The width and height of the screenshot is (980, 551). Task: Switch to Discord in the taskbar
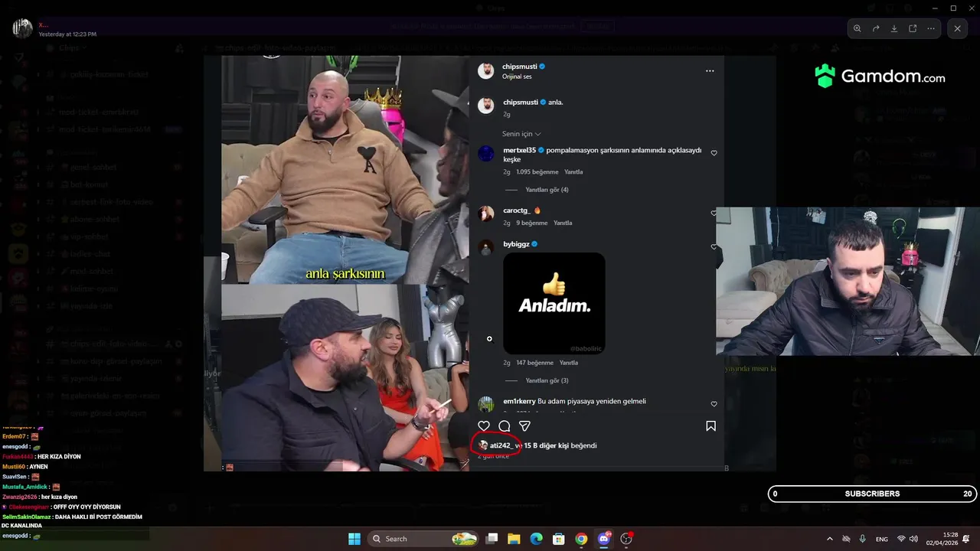tap(604, 539)
